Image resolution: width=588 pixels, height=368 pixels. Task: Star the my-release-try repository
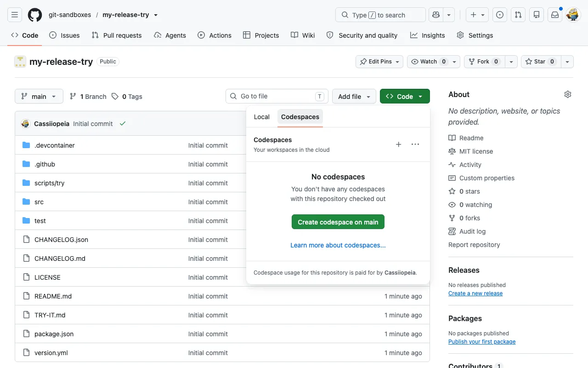tap(541, 62)
